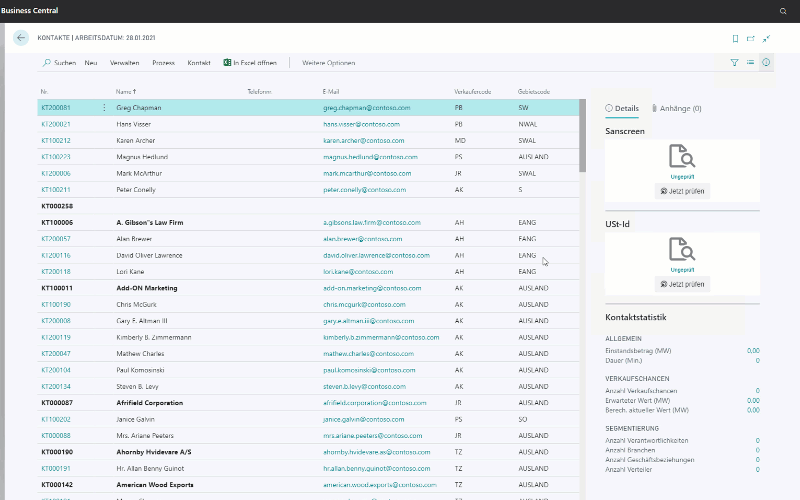Image resolution: width=800 pixels, height=500 pixels.
Task: Click Kimberly B. Zimmermann name cell
Action: tap(154, 337)
